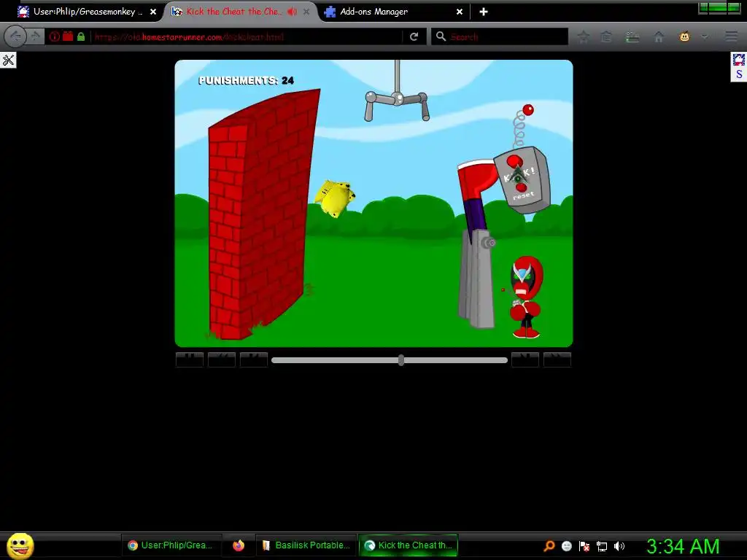Screen dimensions: 747x560
Task: Go back with the browser back arrow
Action: [x=15, y=36]
